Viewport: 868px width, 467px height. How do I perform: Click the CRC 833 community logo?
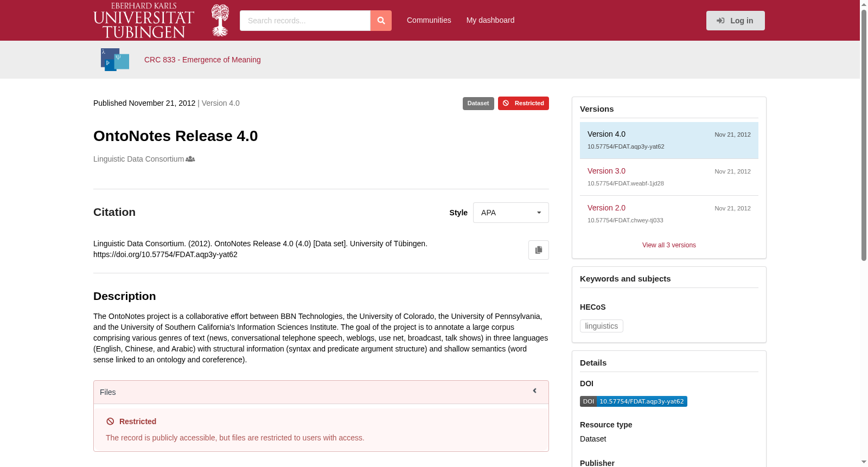(115, 60)
